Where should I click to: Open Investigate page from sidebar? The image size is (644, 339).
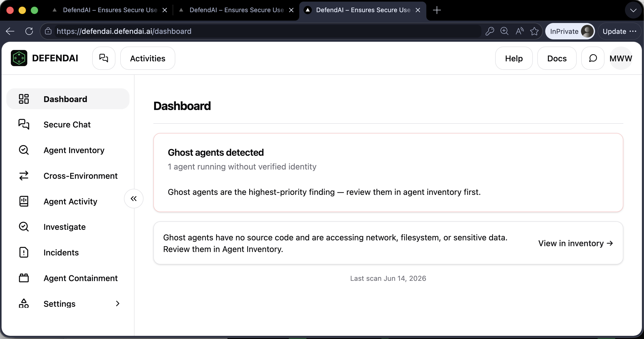[68, 227]
